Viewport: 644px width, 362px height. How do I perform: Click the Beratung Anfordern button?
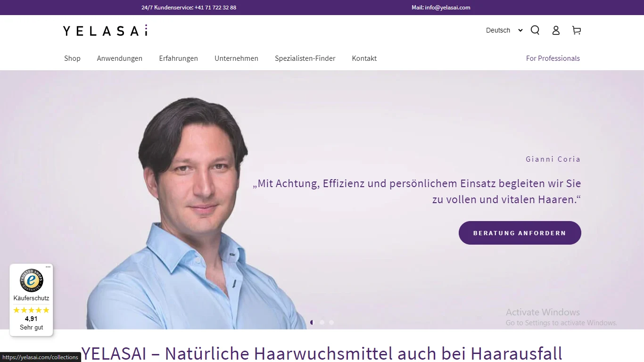[x=520, y=233]
